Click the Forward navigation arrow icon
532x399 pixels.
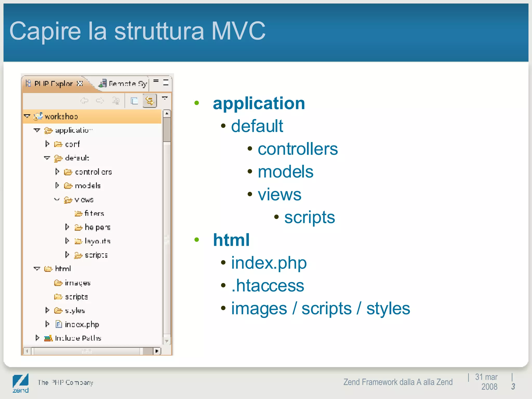click(x=100, y=100)
